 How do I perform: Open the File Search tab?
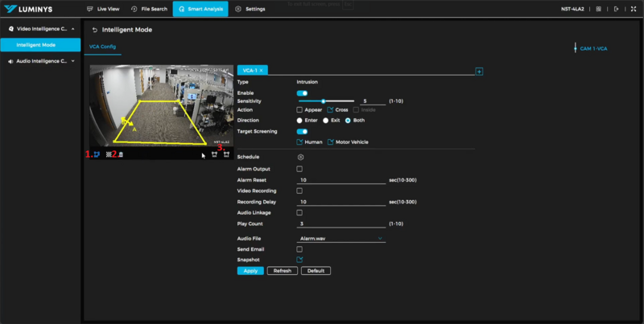click(x=149, y=9)
